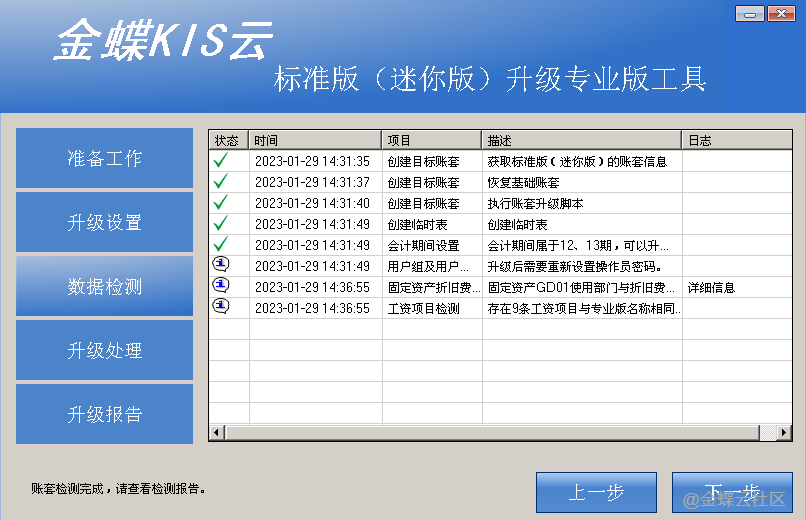
Task: Go to the 升级处理 step
Action: (104, 350)
